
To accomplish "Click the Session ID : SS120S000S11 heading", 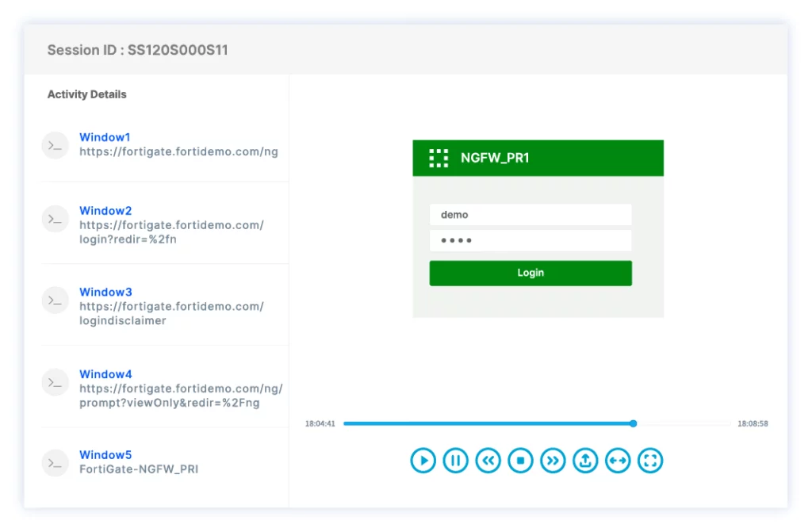I will pyautogui.click(x=138, y=50).
